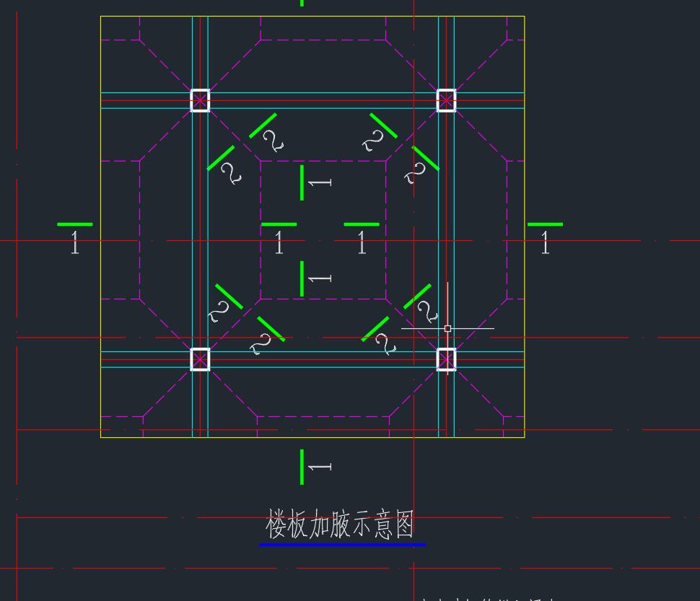Select green vertical cut line below the yellow frame
The image size is (700, 601).
click(x=302, y=467)
